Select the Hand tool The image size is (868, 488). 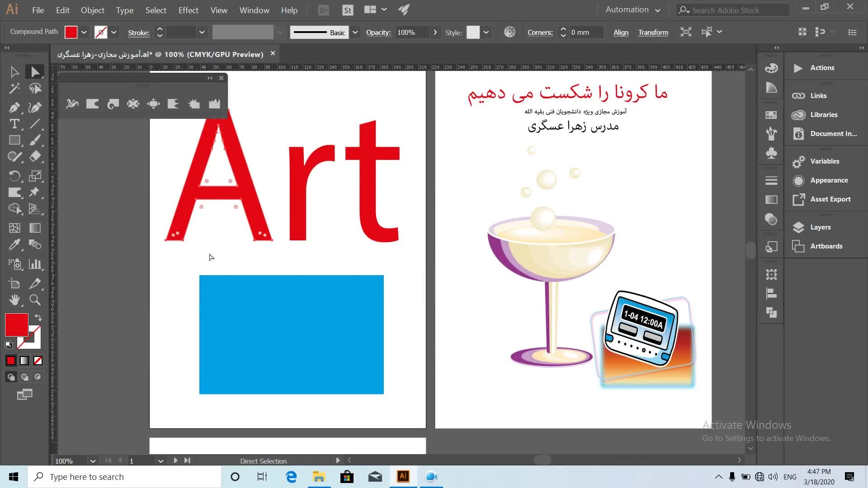pos(14,300)
